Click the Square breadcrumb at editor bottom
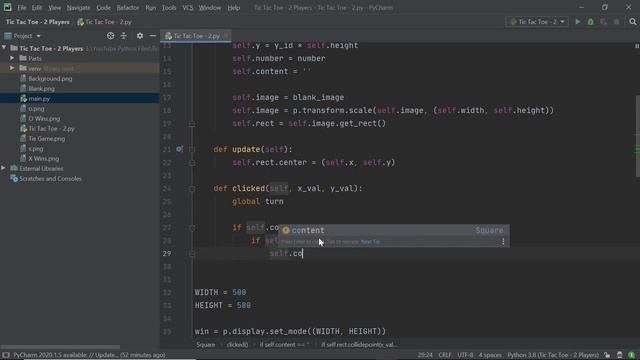Viewport: 640px width, 360px height. click(x=205, y=344)
